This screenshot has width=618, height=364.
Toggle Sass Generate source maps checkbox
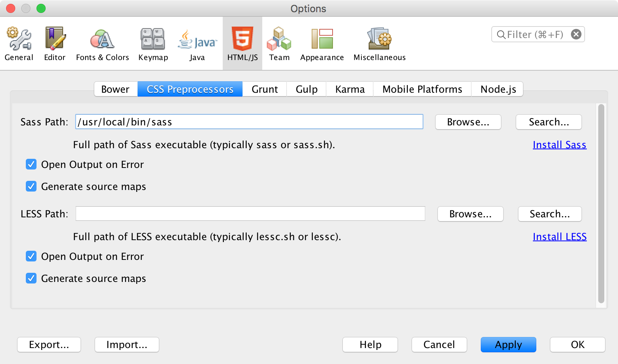click(31, 186)
